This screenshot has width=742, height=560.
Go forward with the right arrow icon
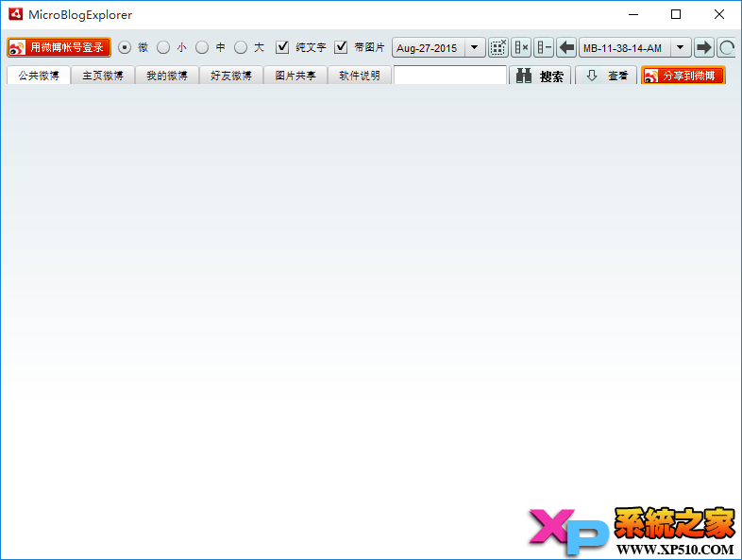(x=704, y=47)
